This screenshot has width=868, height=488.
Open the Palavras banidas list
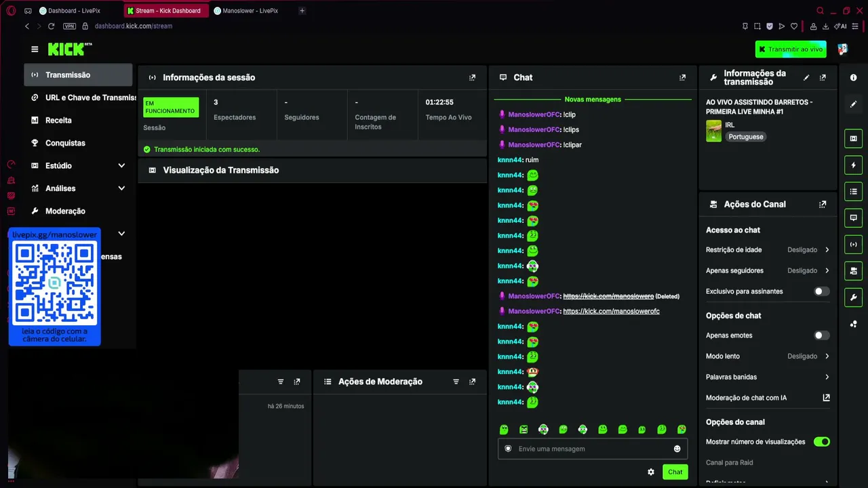click(767, 377)
